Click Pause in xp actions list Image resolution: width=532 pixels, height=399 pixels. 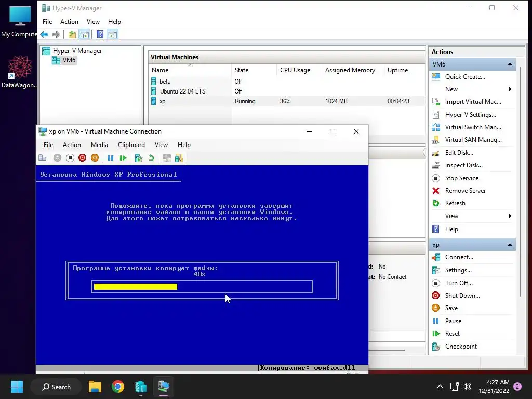tap(453, 321)
